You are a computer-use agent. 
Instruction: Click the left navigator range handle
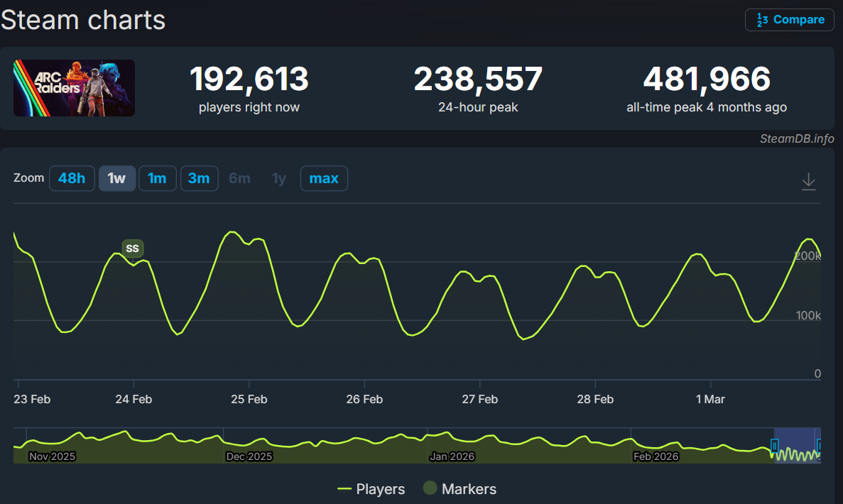pos(774,445)
